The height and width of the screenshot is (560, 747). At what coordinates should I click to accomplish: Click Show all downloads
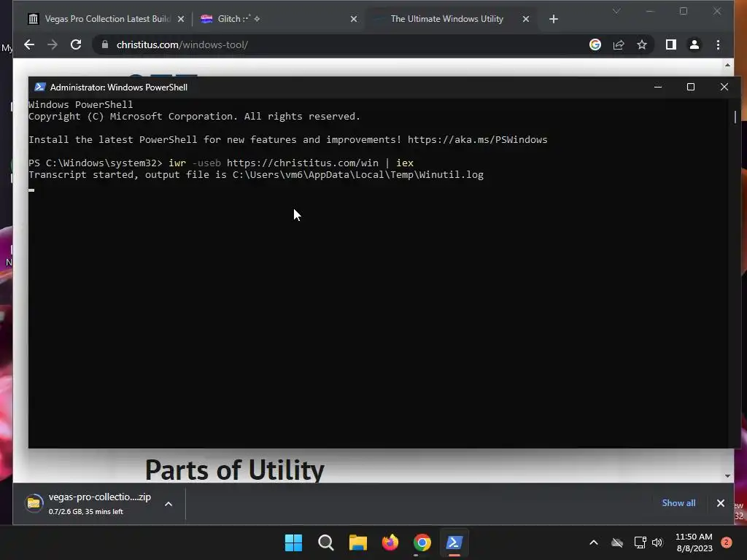(678, 503)
